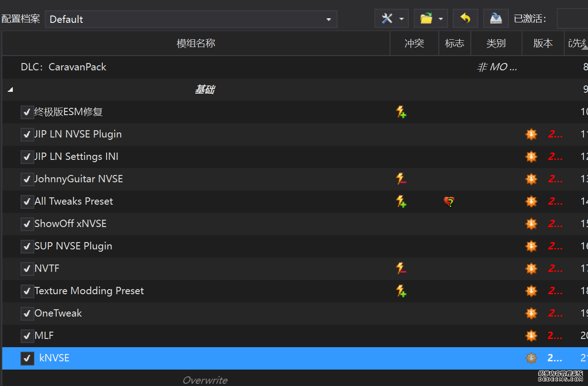Open the Default profile dropdown
The height and width of the screenshot is (386, 588).
tap(191, 19)
